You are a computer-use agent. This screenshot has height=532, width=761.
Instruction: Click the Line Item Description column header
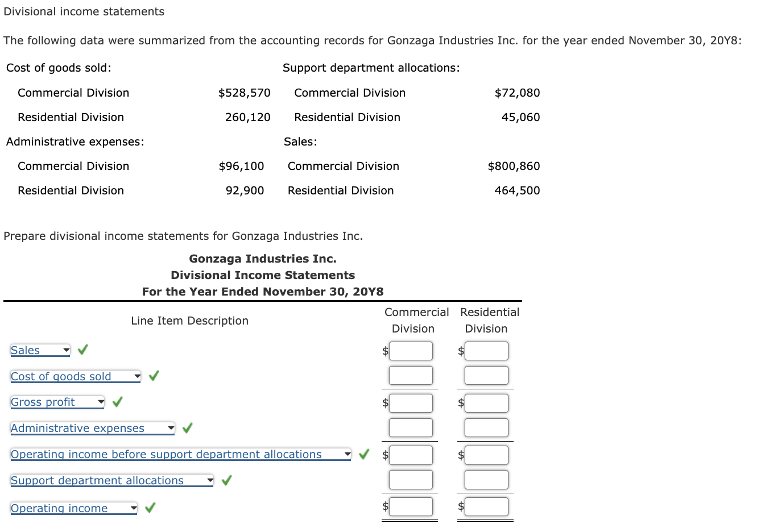189,321
